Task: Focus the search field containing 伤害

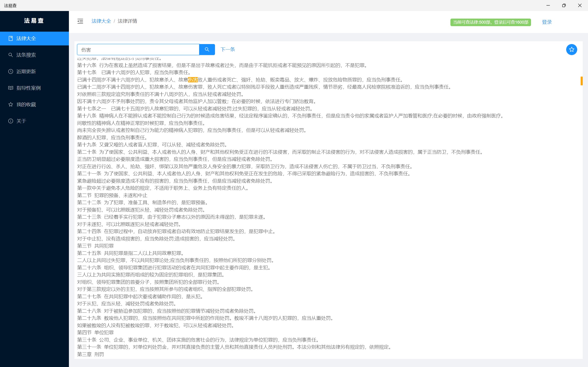Action: coord(138,50)
